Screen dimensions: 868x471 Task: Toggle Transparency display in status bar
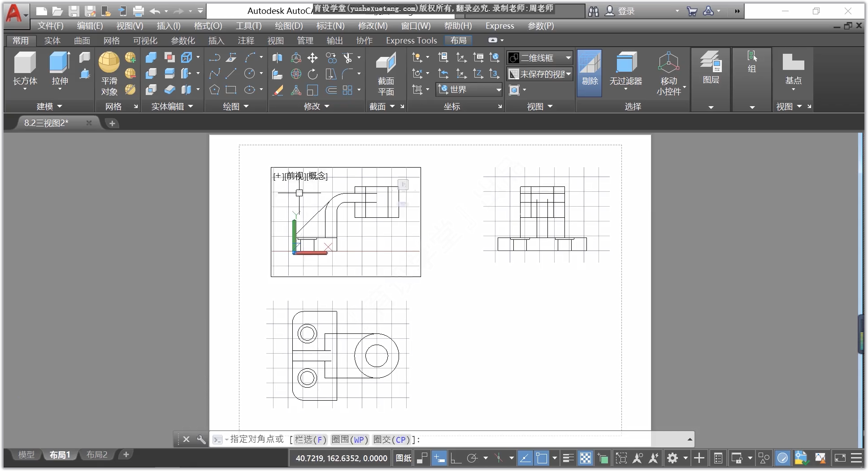(586, 458)
